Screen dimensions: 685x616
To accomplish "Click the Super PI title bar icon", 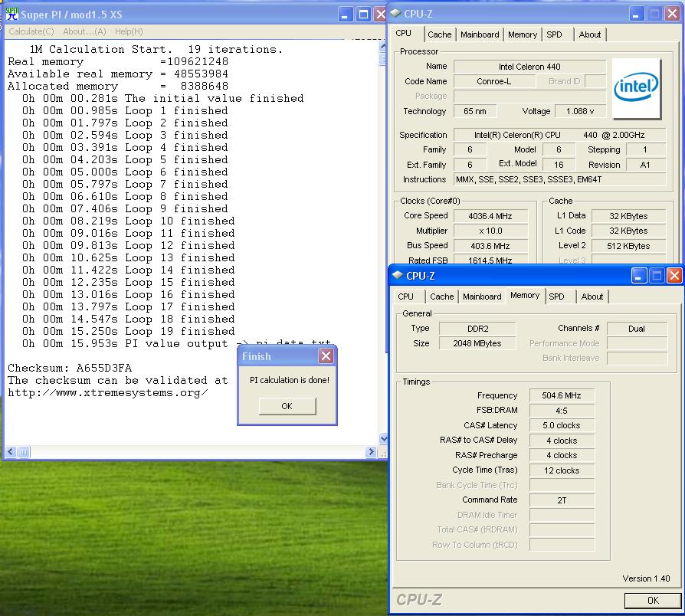I will [x=11, y=14].
